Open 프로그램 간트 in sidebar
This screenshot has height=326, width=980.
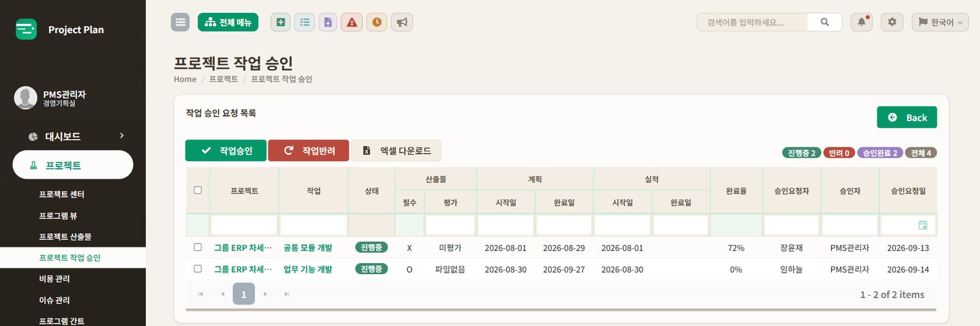62,320
